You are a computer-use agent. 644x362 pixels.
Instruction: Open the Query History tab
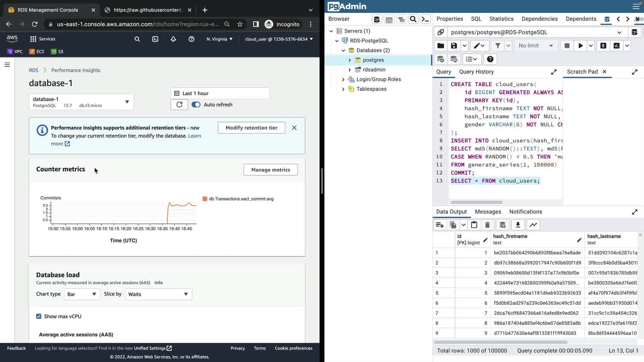[476, 72]
